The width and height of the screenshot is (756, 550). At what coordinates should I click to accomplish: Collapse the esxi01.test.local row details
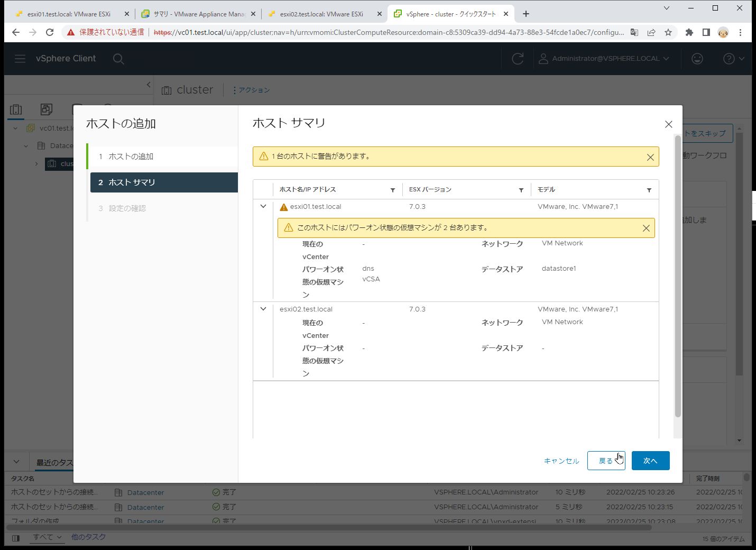pos(263,206)
